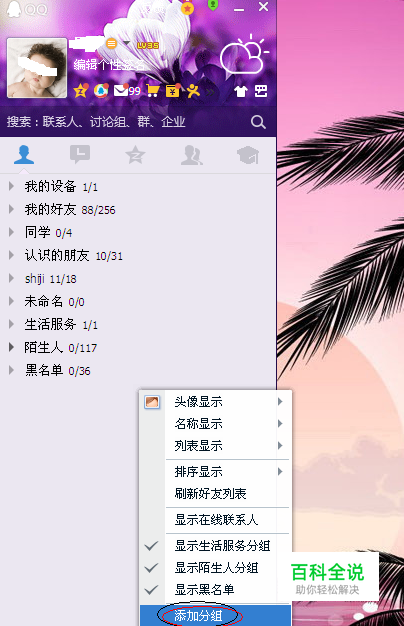The width and height of the screenshot is (404, 626).
Task: Open the Contacts tab icon
Action: coord(24,155)
